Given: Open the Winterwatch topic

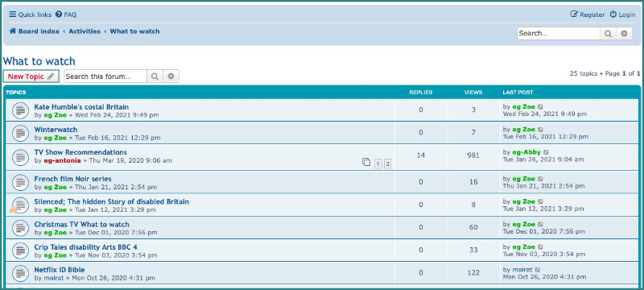Looking at the screenshot, I should [x=56, y=130].
